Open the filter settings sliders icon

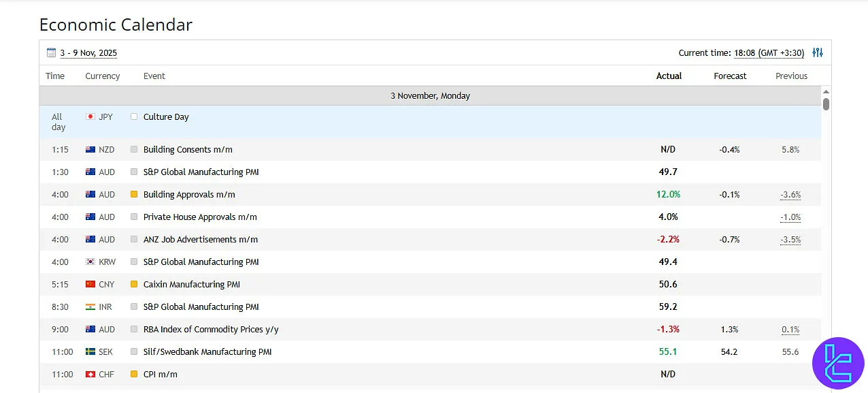[818, 52]
